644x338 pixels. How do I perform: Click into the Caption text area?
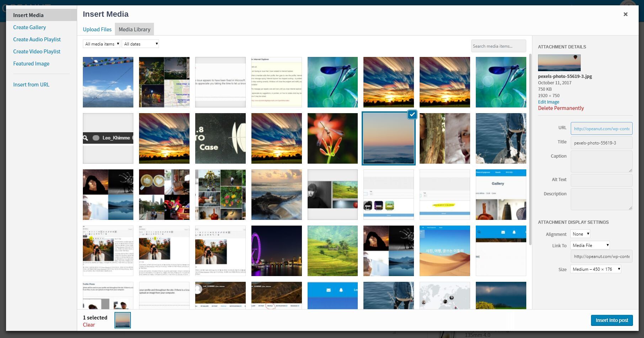tap(601, 162)
